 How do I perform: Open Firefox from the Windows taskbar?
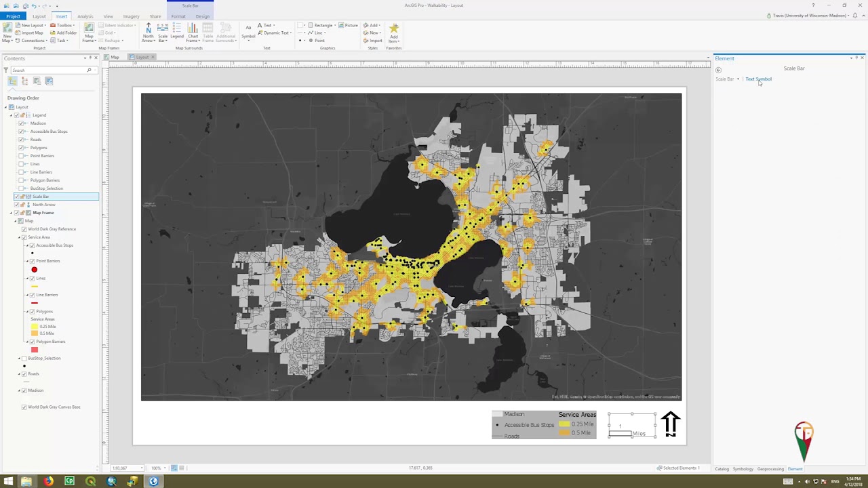48,481
